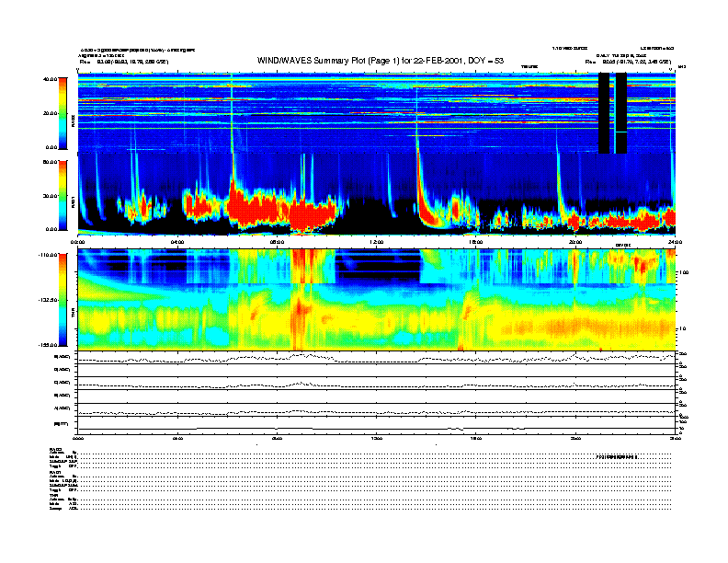
Task: Select the RAD1 intensity color bar
Action: tap(63, 195)
